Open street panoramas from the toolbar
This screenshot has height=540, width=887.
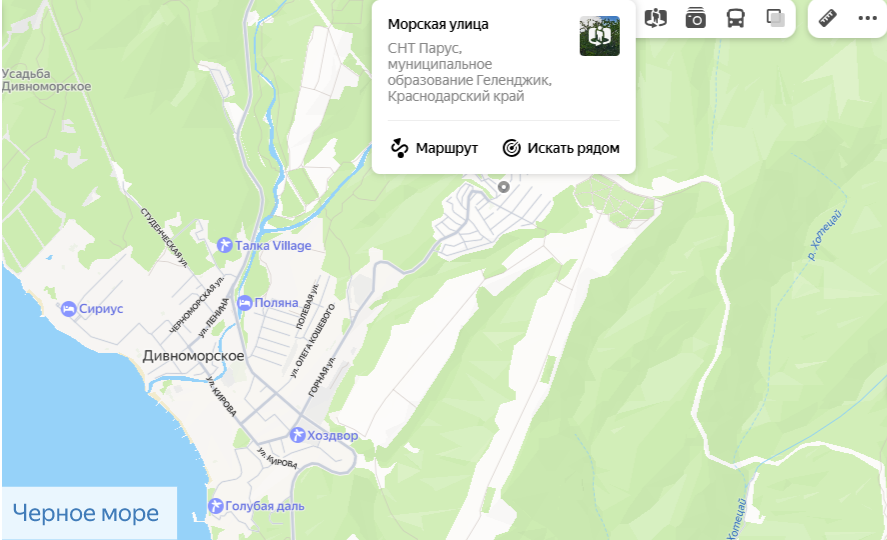656,18
